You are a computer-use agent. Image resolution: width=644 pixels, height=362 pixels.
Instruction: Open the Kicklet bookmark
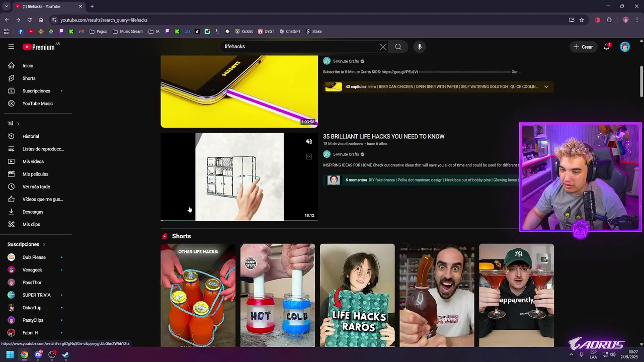244,31
